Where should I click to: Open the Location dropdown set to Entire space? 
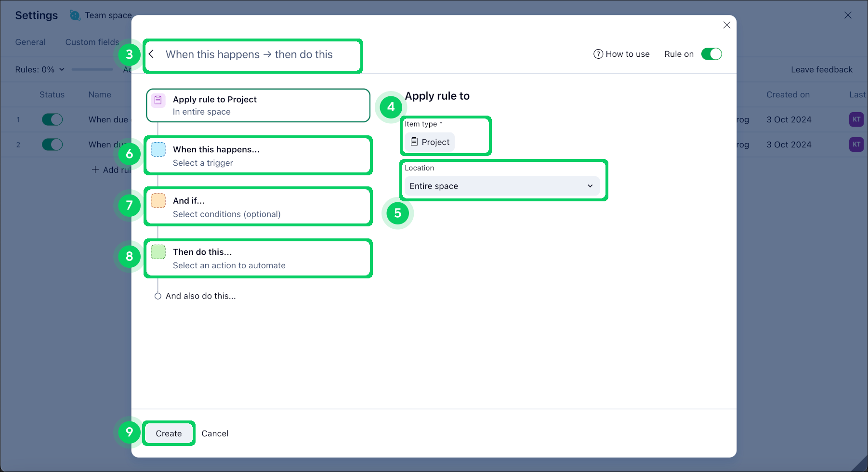point(501,186)
